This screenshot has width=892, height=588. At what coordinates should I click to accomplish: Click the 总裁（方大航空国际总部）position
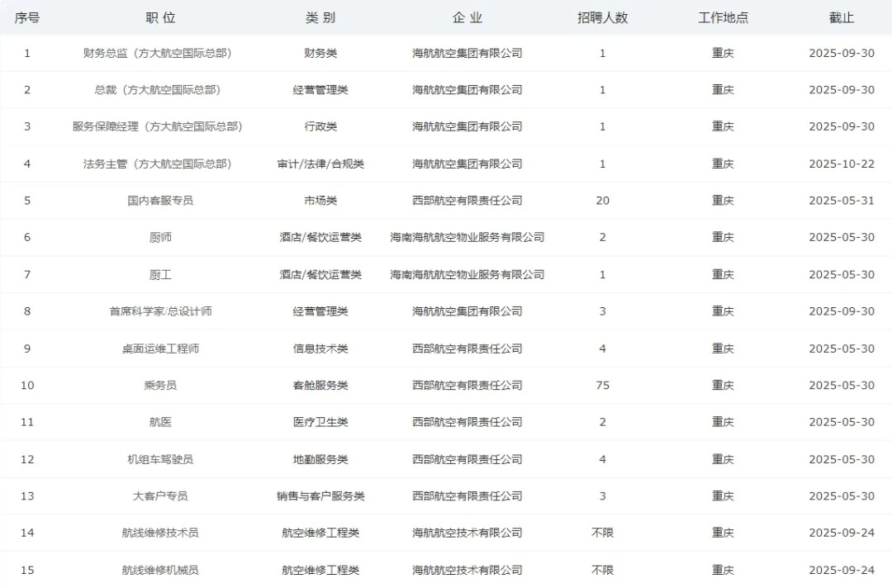point(157,90)
